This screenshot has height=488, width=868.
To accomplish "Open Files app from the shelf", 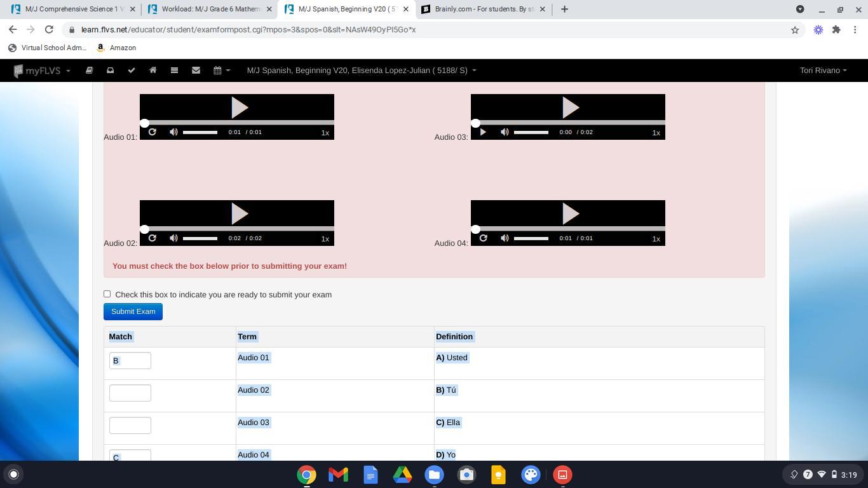I will [434, 475].
